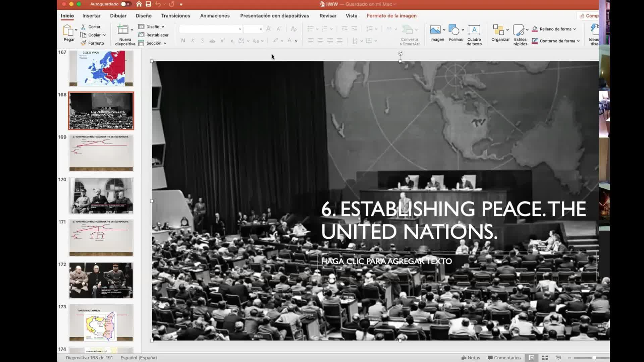Switch to Formato de la imagen tab

pos(391,16)
